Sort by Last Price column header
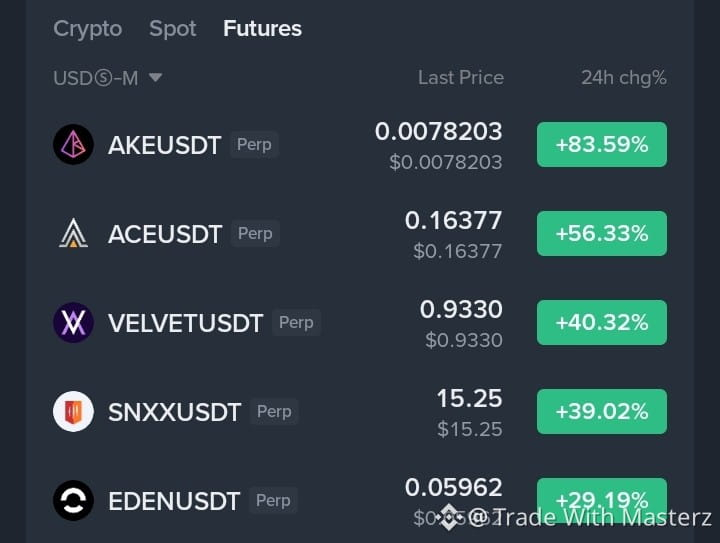The height and width of the screenshot is (543, 720). pyautogui.click(x=461, y=78)
